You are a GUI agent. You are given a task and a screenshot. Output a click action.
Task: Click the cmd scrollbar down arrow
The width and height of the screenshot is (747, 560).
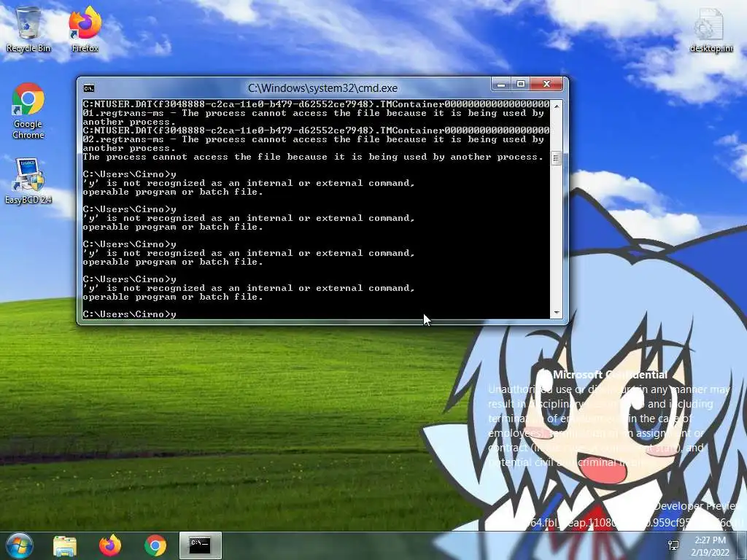tap(556, 313)
